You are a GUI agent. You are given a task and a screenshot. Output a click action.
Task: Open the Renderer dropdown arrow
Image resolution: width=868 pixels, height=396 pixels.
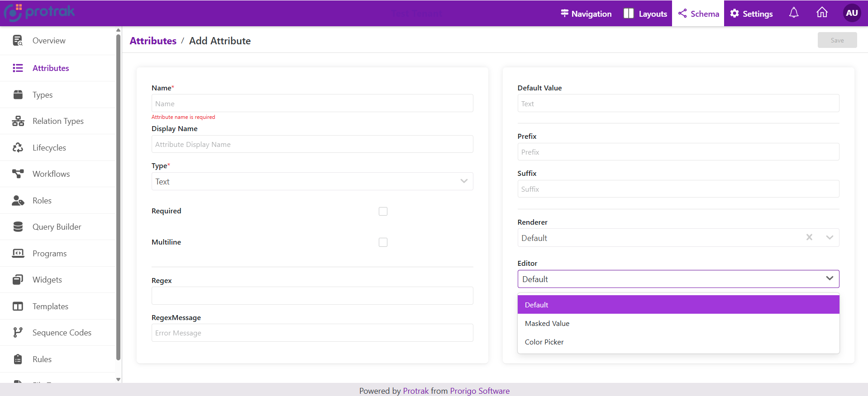(829, 237)
